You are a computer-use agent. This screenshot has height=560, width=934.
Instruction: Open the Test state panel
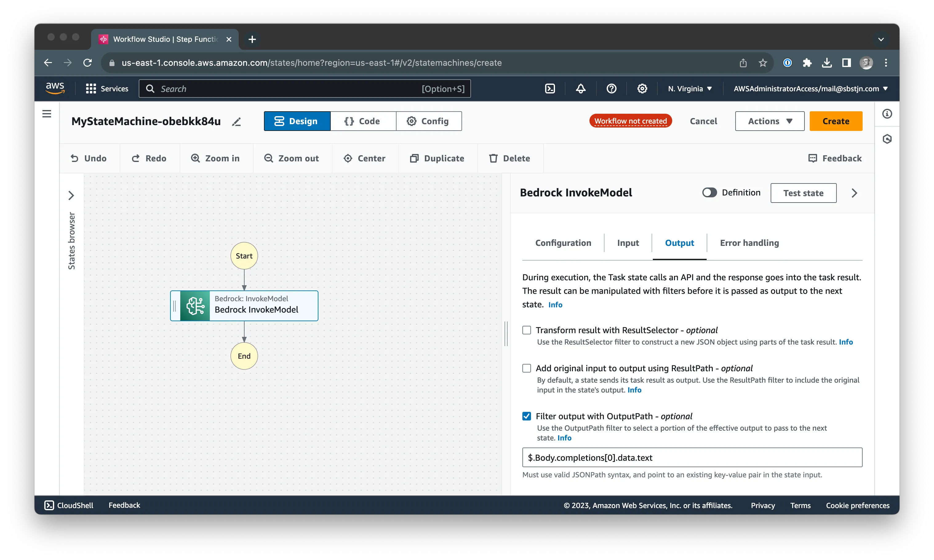tap(803, 193)
